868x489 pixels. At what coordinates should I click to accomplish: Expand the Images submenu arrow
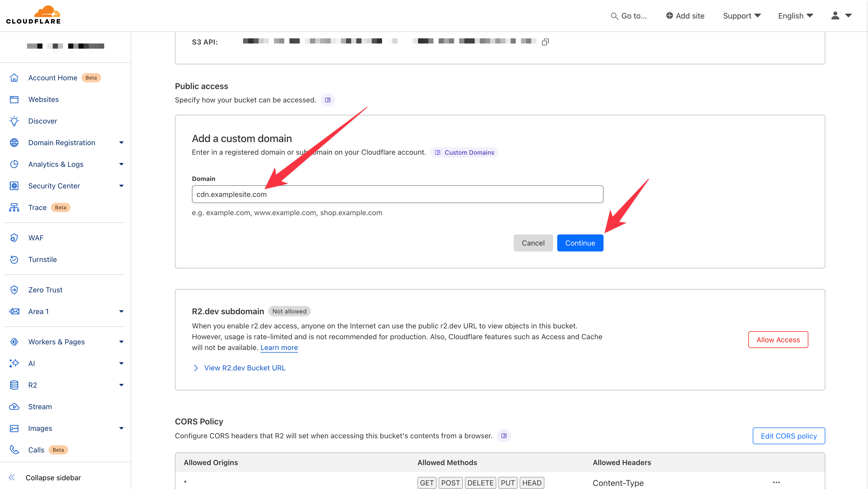[121, 428]
